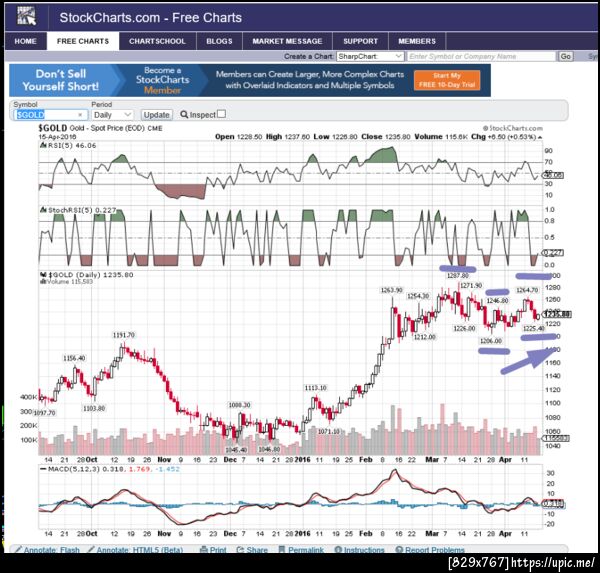Open the CHARTSCHOOL tab
Viewport: 600px width, 573px height.
pyautogui.click(x=157, y=41)
